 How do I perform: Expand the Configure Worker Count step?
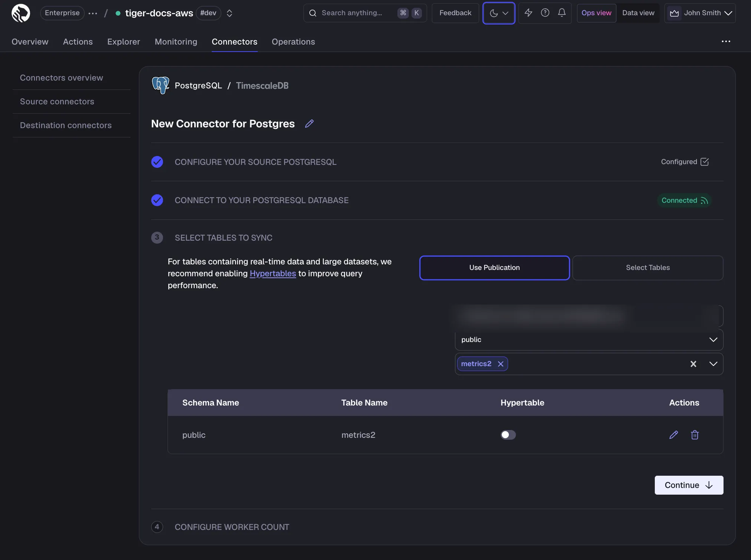(x=232, y=527)
